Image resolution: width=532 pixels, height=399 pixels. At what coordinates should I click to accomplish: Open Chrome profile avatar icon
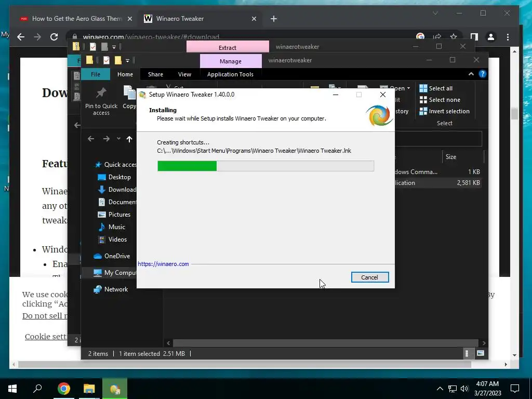pos(490,37)
